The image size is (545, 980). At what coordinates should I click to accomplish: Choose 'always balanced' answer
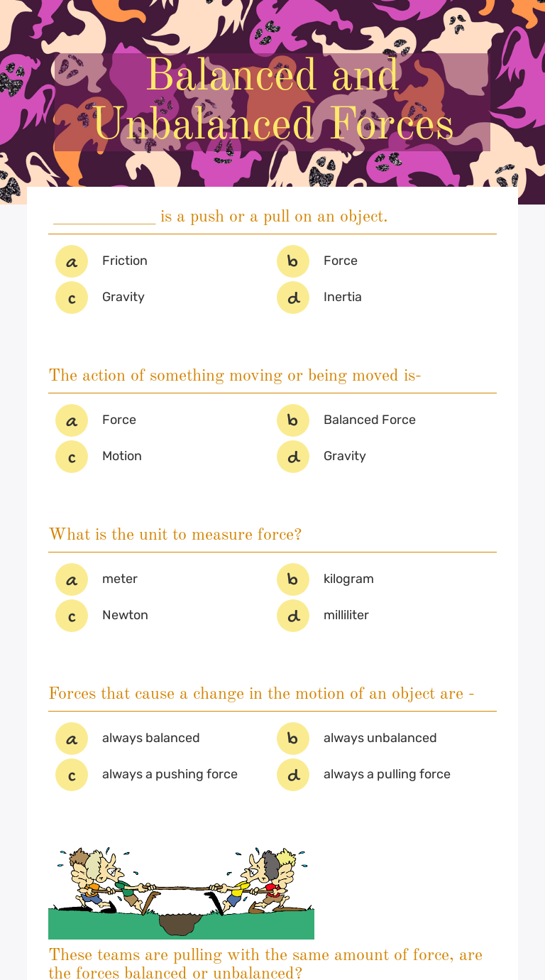coord(72,739)
